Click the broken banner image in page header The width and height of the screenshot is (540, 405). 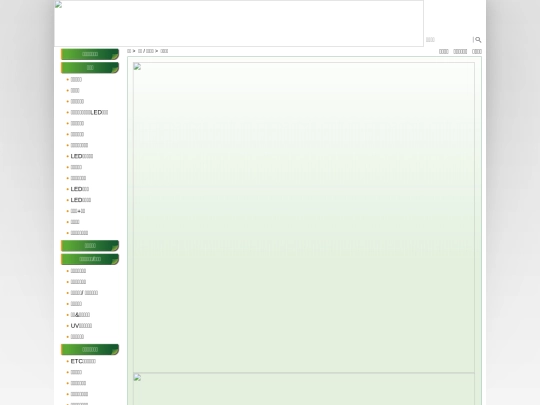click(x=239, y=23)
